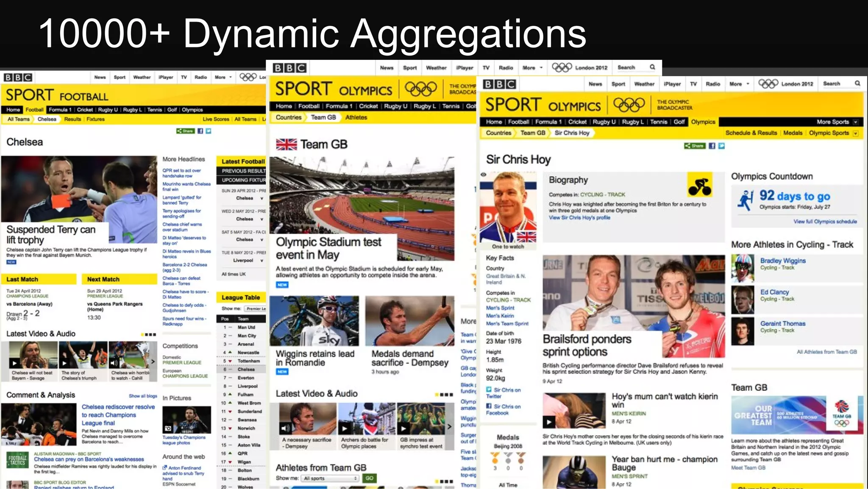
Task: Open 'More' dropdown in the Hoy page top bar
Action: pyautogui.click(x=739, y=84)
